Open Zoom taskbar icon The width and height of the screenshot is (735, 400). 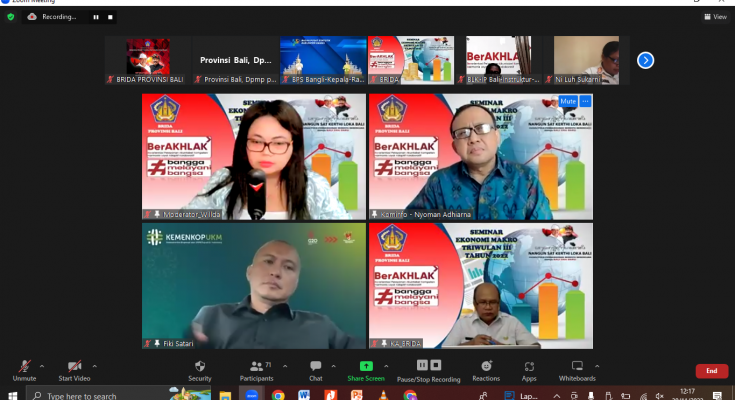(252, 396)
